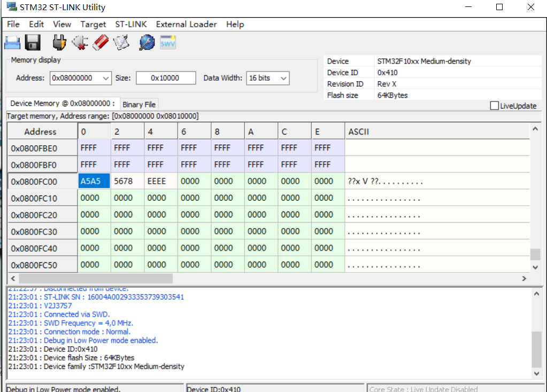Open the Data Width 16 bits dropdown
The image size is (547, 392).
283,78
